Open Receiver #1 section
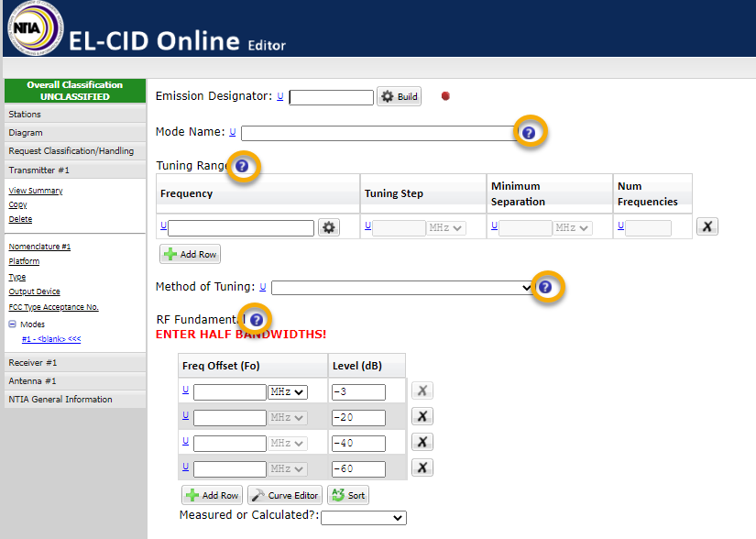 coord(75,363)
